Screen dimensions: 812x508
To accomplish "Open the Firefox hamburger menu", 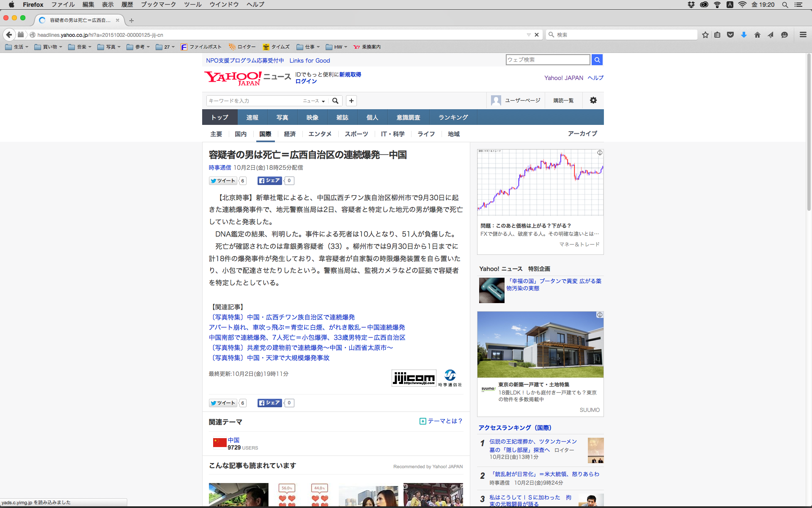I will [803, 35].
